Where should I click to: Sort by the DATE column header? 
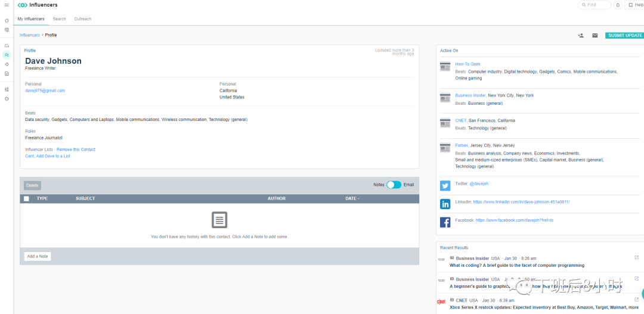pyautogui.click(x=352, y=198)
